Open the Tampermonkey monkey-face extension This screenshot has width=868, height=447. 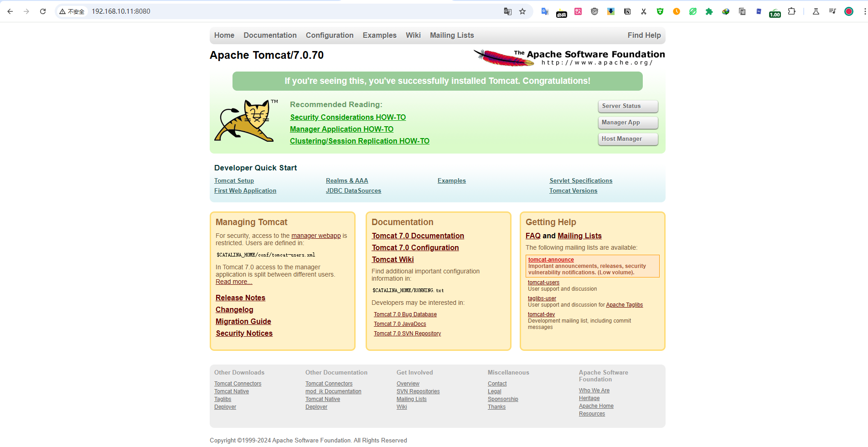click(x=594, y=11)
